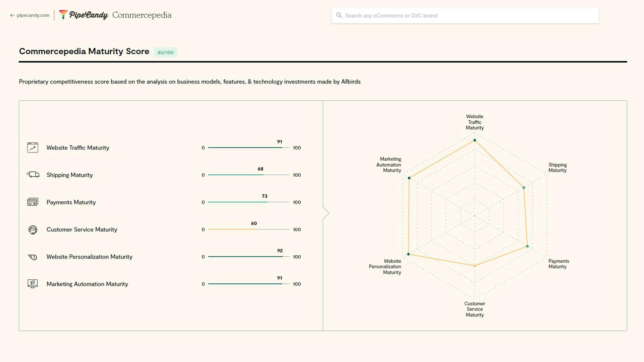Viewport: 644px width, 362px height.
Task: Click the Payments Maturity score bar
Action: [249, 202]
